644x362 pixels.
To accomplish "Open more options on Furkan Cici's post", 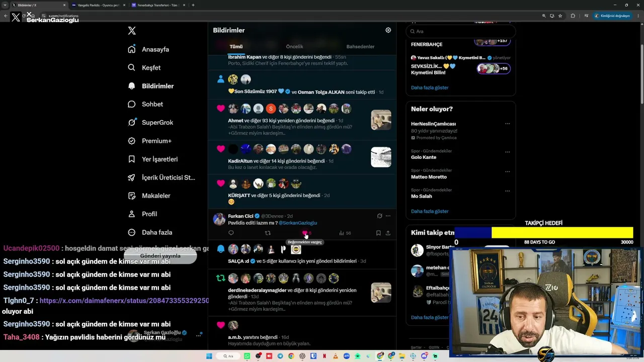I will point(388,216).
